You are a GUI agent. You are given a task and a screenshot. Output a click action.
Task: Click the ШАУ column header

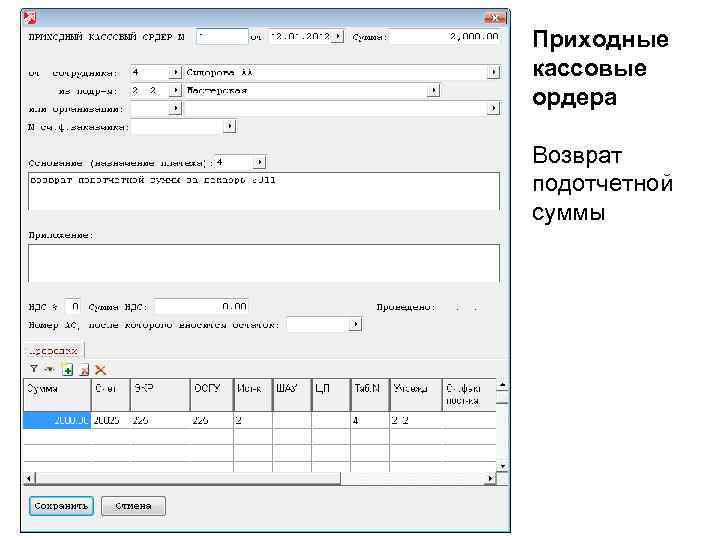[292, 394]
